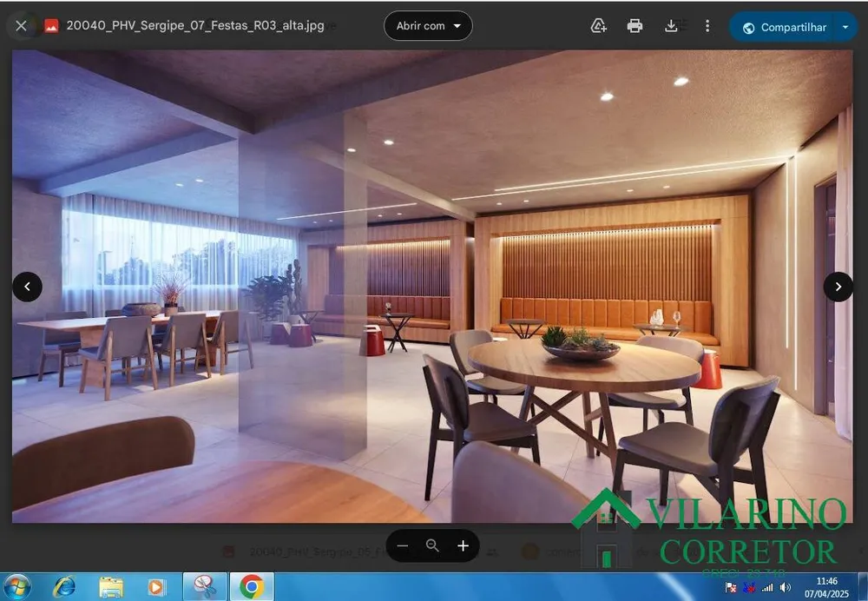Open the Snipping Tool on taskbar

(x=205, y=587)
